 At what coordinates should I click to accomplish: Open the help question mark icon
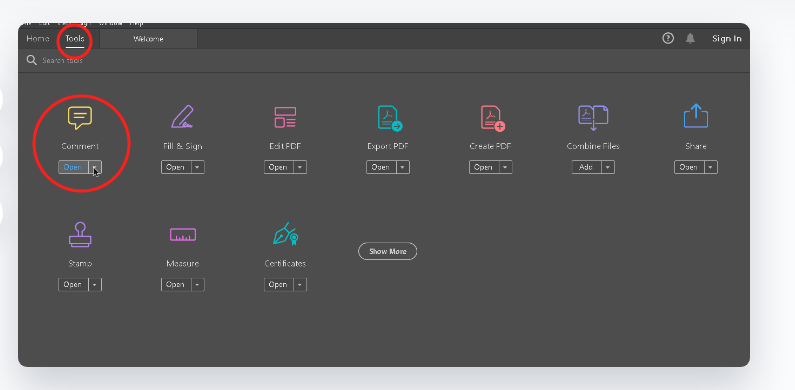668,39
